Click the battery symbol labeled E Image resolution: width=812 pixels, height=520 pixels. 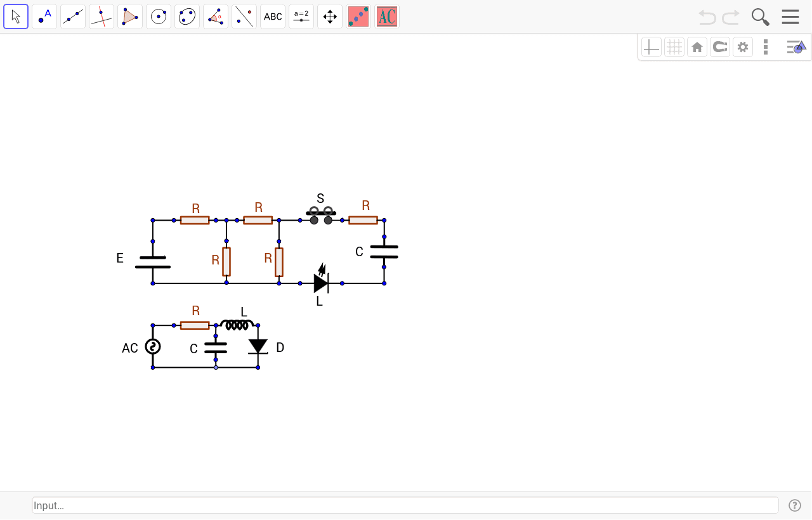153,263
